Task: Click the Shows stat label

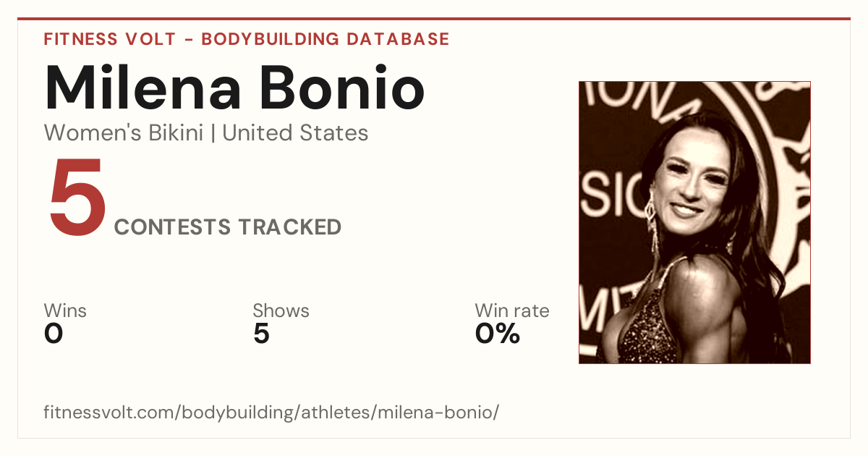Action: (281, 311)
